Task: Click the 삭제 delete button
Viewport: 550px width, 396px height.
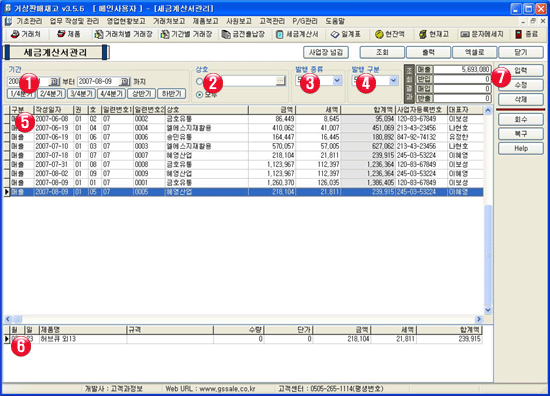Action: pyautogui.click(x=521, y=99)
